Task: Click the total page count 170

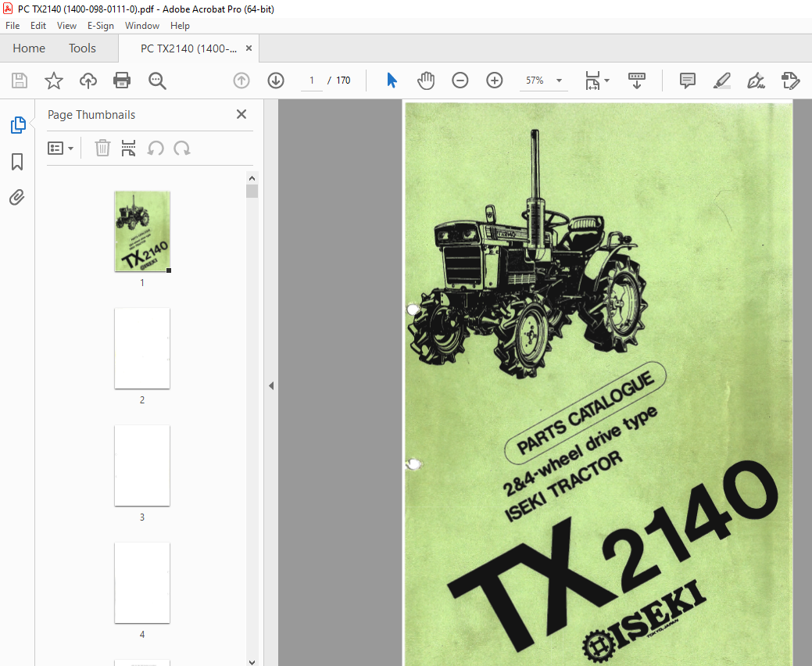Action: (x=343, y=81)
